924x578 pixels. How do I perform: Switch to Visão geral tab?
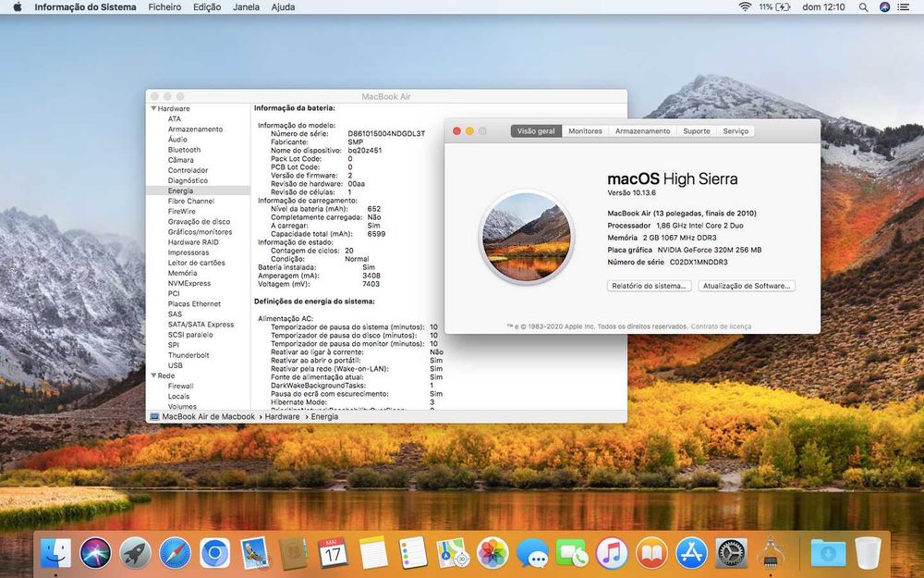[x=536, y=131]
